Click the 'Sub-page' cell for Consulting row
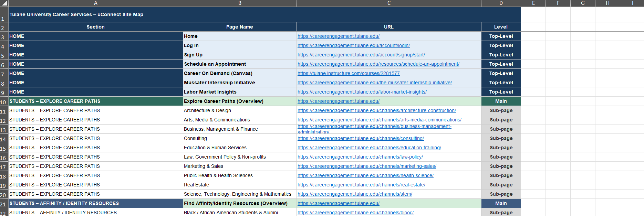 tap(501, 138)
